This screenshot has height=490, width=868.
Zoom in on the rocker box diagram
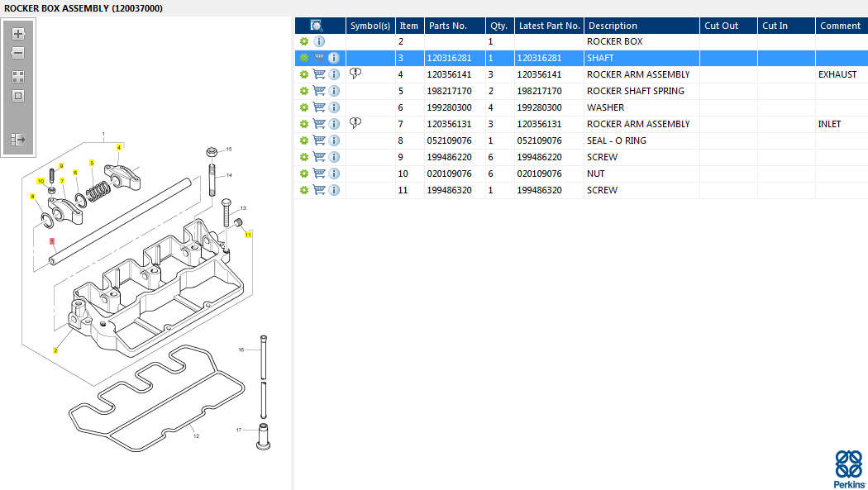(x=18, y=34)
